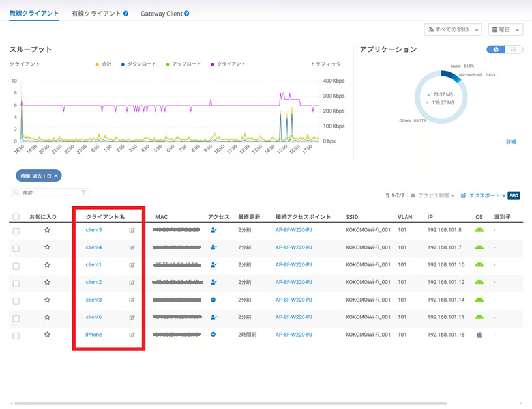Open the エクスポート dropdown menu
The height and width of the screenshot is (409, 532).
coord(483,195)
